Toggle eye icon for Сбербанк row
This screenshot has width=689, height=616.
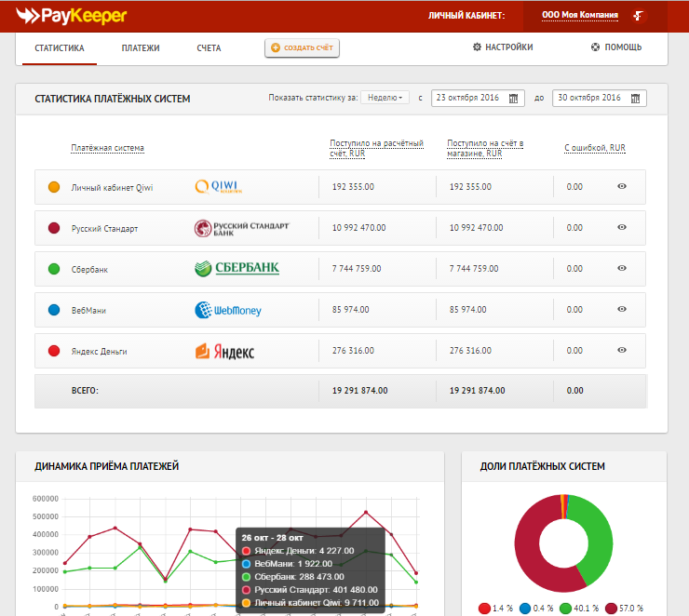pyautogui.click(x=622, y=269)
